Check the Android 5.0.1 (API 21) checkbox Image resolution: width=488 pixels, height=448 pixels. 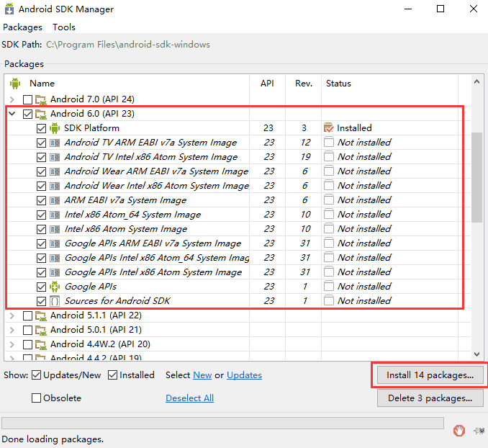[27, 330]
